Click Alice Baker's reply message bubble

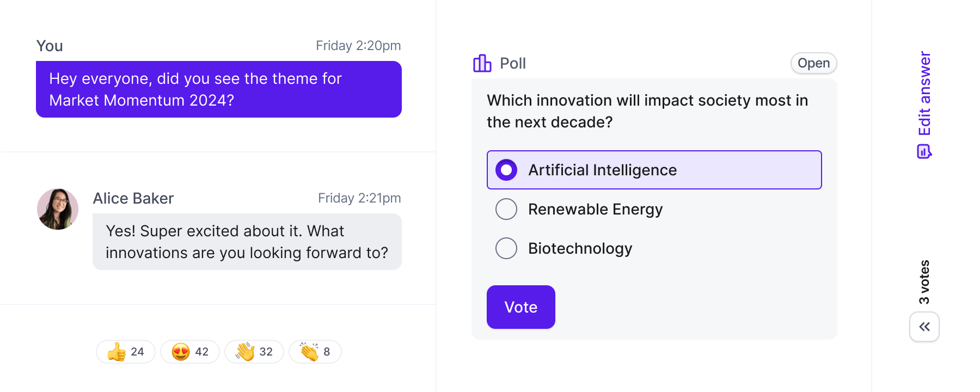click(247, 242)
